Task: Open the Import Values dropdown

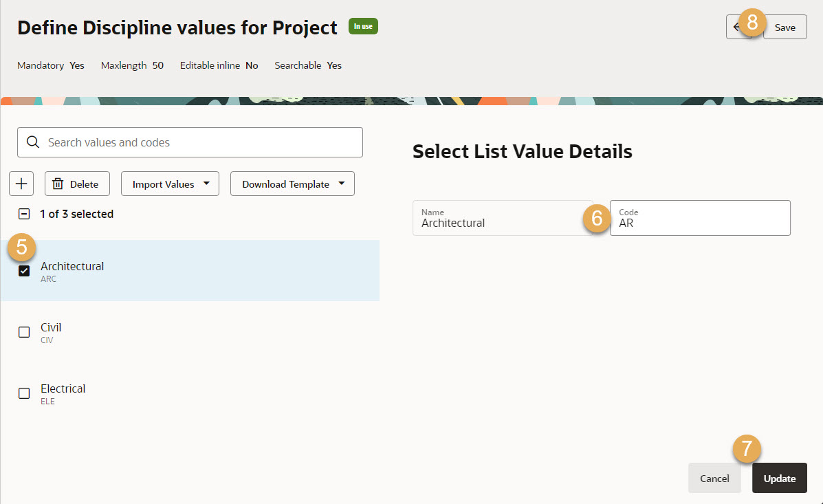Action: coord(170,184)
